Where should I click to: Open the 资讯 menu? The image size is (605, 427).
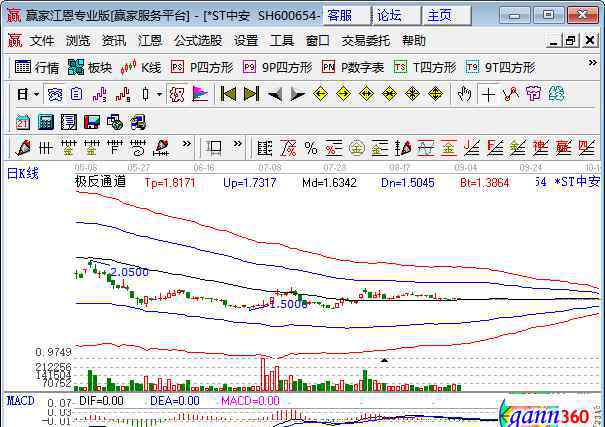coord(113,41)
